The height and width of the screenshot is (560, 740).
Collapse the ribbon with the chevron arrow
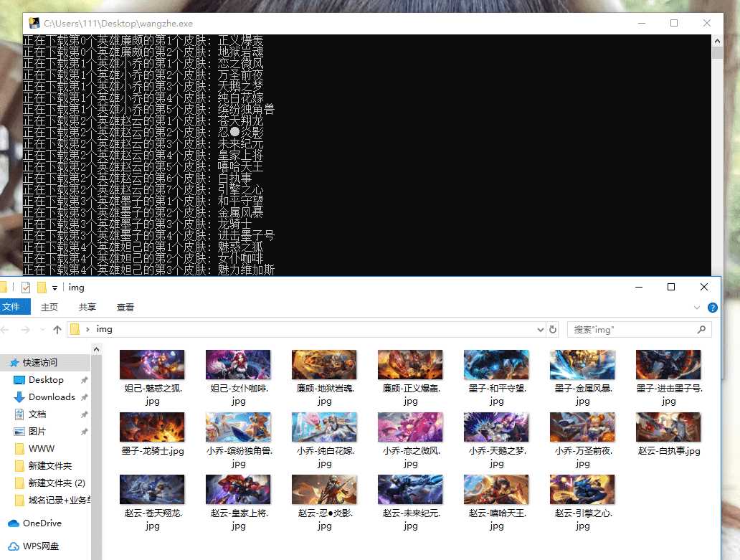[x=697, y=307]
